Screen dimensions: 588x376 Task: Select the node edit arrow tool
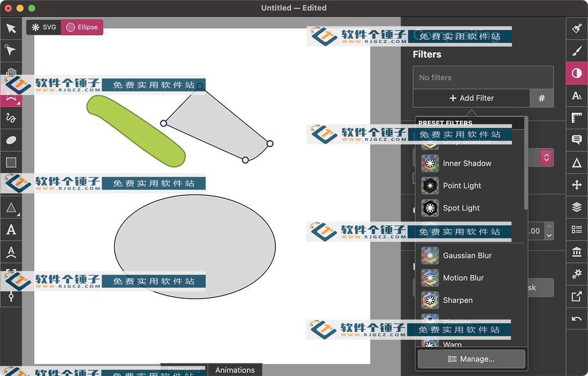click(x=11, y=50)
